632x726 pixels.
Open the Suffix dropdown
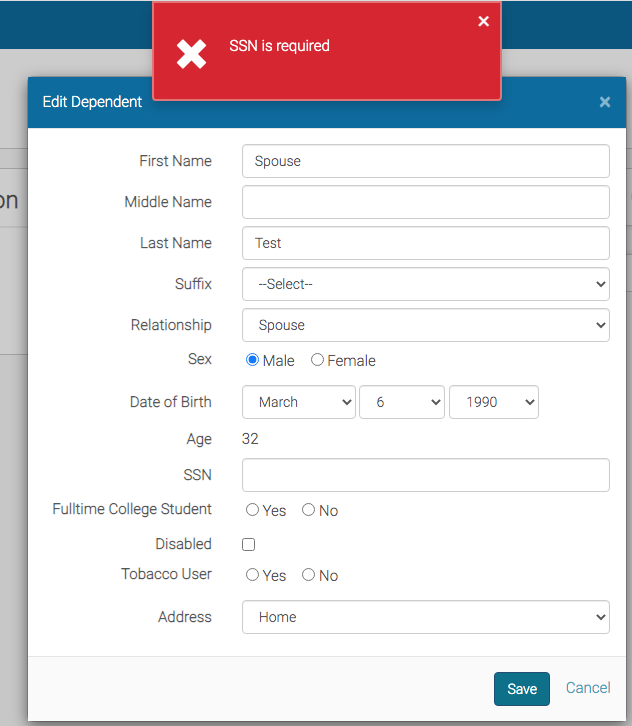(x=425, y=284)
